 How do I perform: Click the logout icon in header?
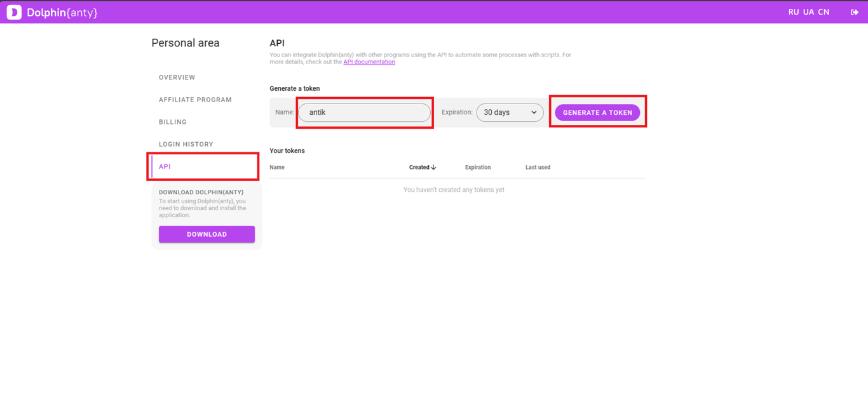point(855,12)
